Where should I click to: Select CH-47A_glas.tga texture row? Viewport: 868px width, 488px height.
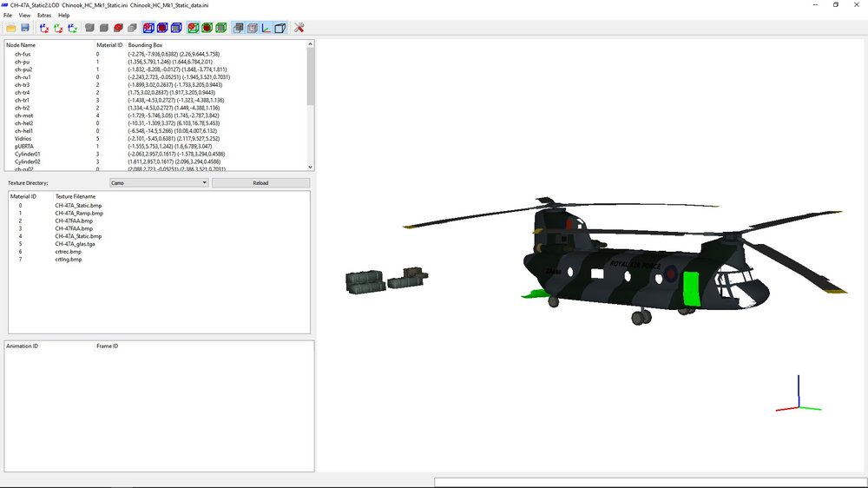point(159,244)
